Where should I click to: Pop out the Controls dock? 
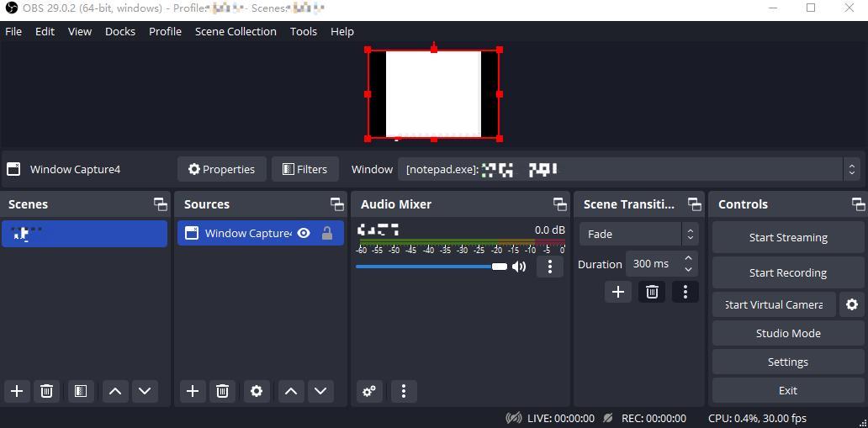tap(859, 204)
